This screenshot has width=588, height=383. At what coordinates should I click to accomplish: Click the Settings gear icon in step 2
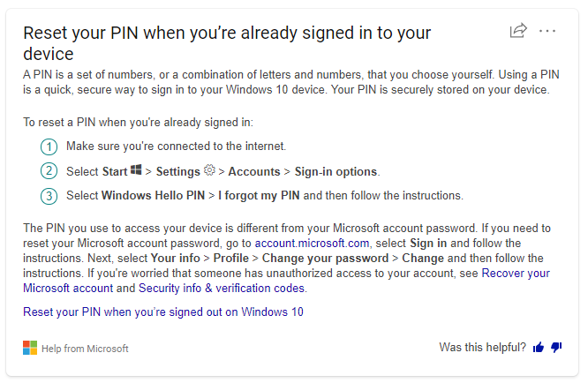209,170
